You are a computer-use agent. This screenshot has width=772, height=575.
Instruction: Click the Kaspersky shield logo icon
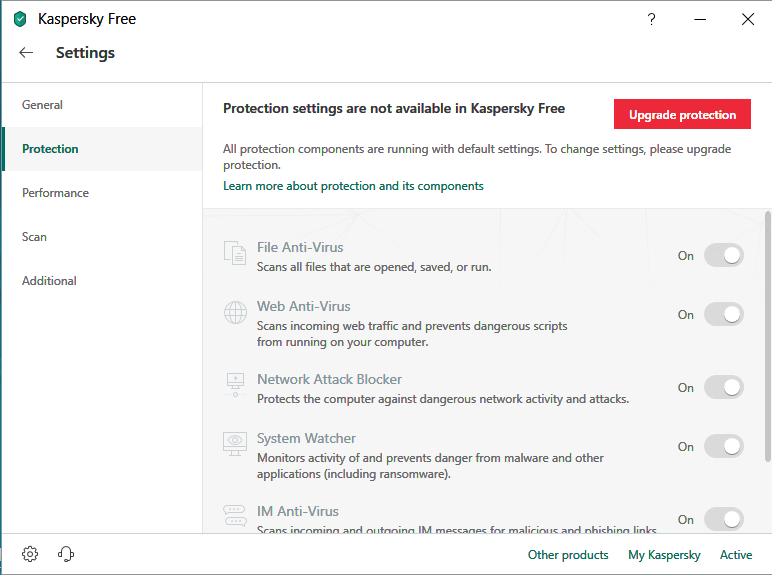tap(20, 19)
